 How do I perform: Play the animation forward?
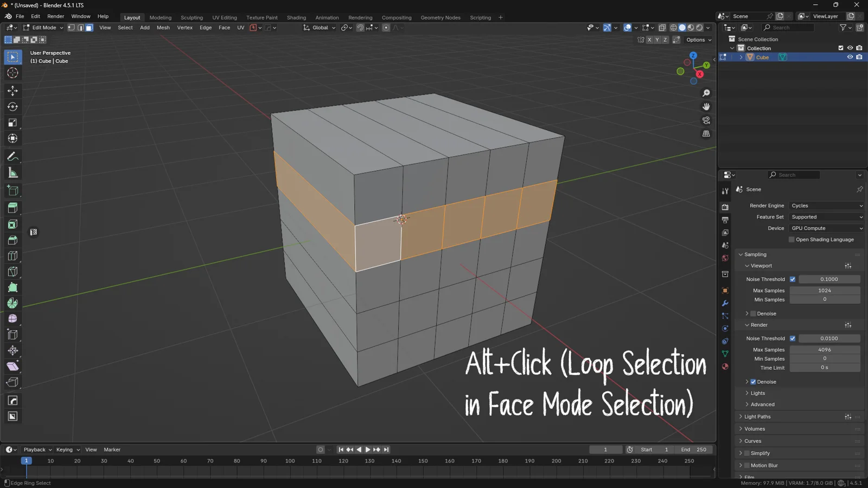pyautogui.click(x=368, y=450)
